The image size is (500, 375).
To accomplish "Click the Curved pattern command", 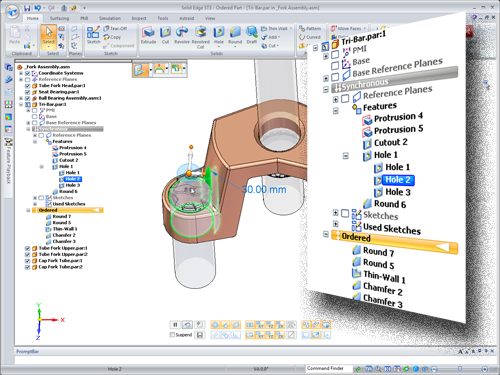I will click(x=310, y=37).
